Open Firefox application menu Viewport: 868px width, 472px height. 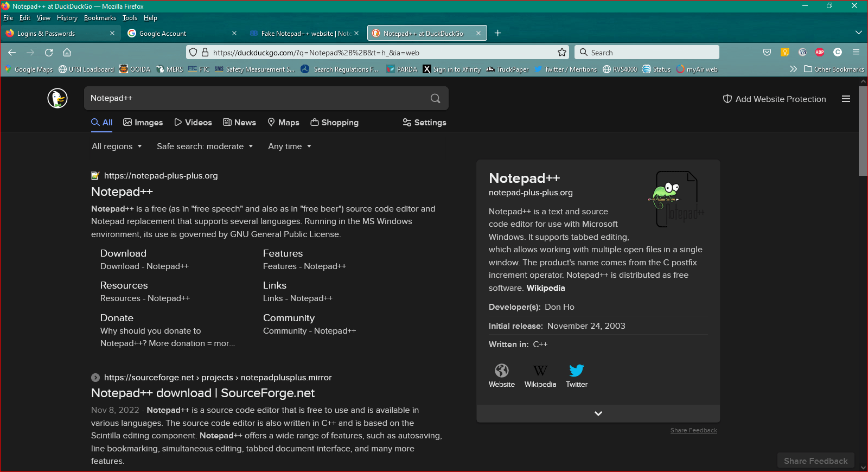click(856, 53)
